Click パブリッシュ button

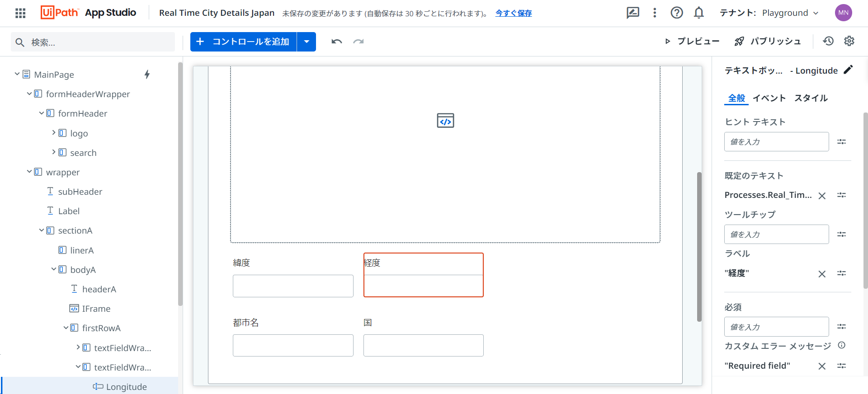pos(768,42)
